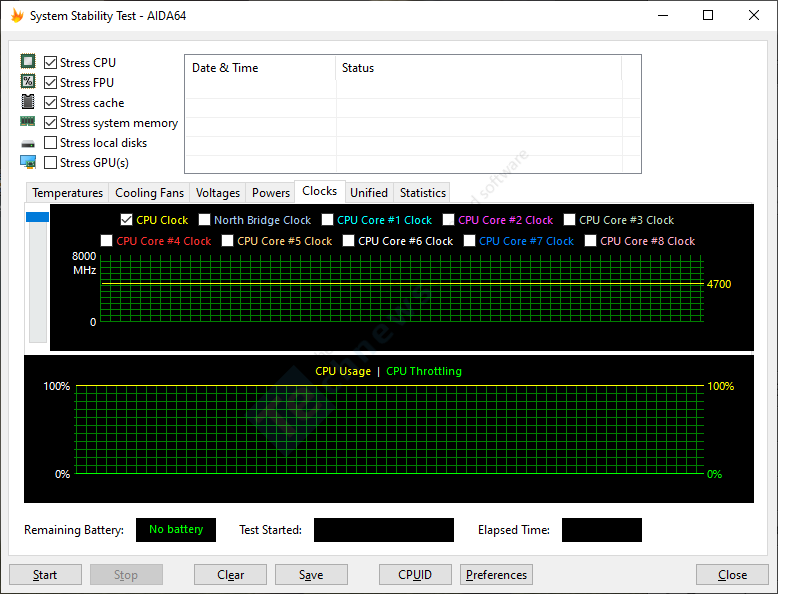Click the CPU Usage legend label
Viewport: 808px width, 594px height.
click(x=343, y=371)
